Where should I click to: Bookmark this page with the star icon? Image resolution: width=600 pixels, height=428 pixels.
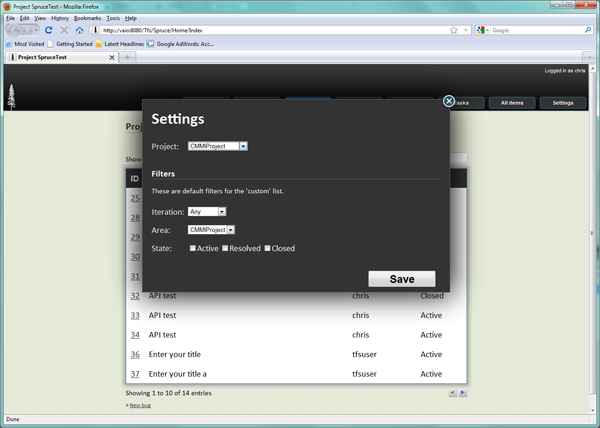454,30
